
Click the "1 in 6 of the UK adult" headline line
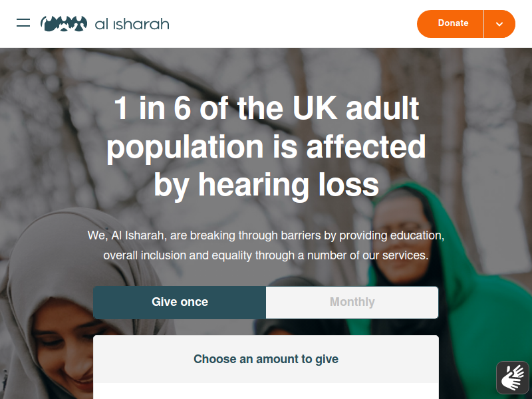click(267, 108)
